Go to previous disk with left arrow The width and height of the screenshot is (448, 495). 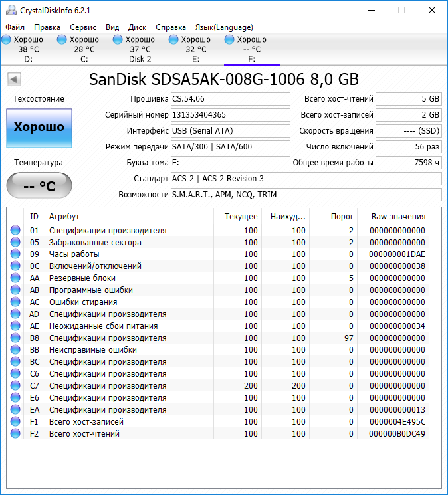[x=14, y=79]
